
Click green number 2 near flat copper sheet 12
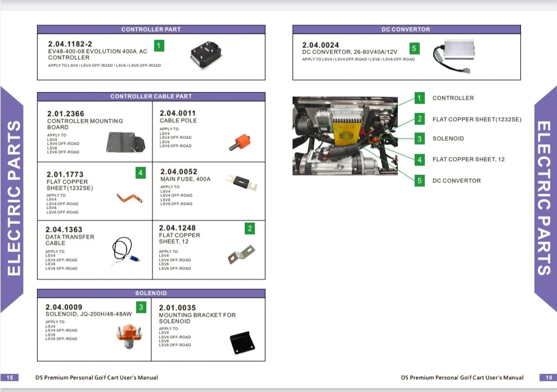pyautogui.click(x=250, y=228)
